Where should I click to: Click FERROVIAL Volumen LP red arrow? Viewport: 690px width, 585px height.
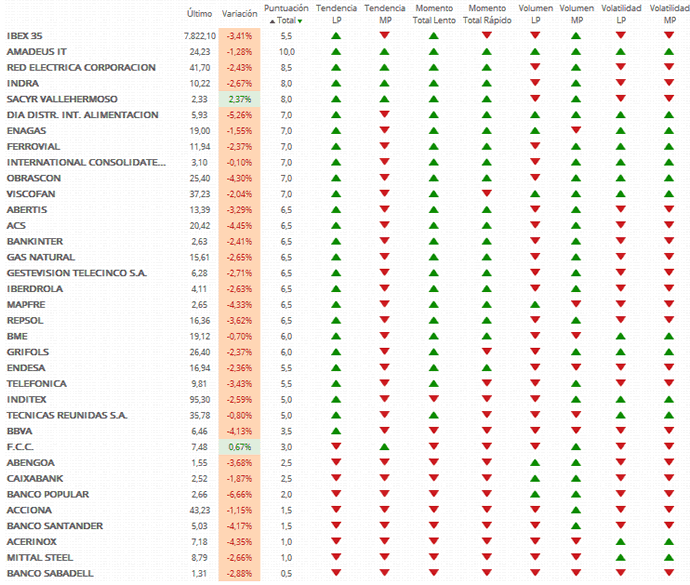pos(535,147)
